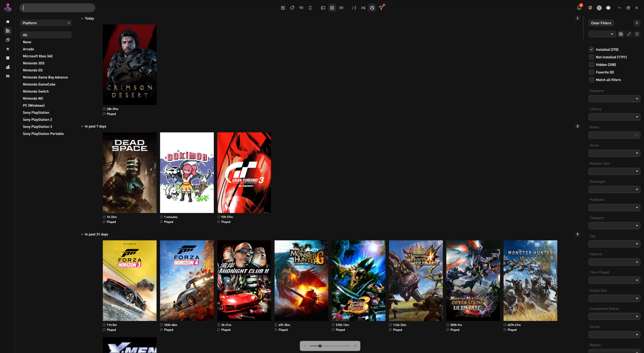Click the Clear Filters button
Image resolution: width=644 pixels, height=353 pixels.
(x=601, y=23)
